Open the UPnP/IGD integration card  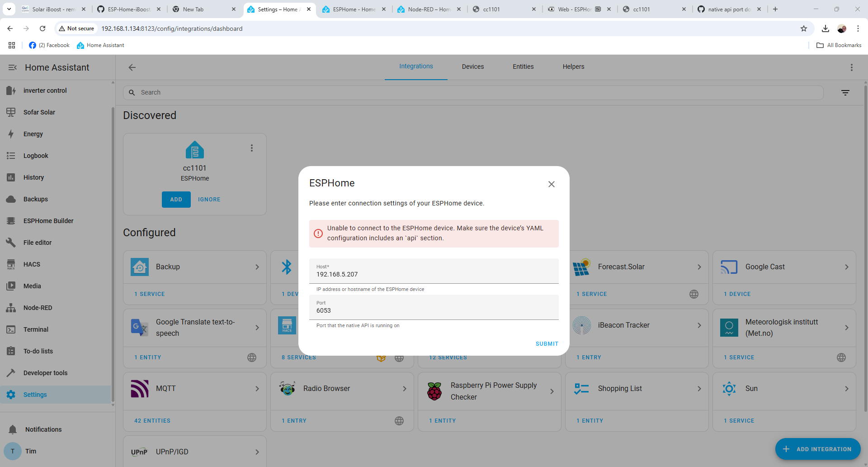195,451
